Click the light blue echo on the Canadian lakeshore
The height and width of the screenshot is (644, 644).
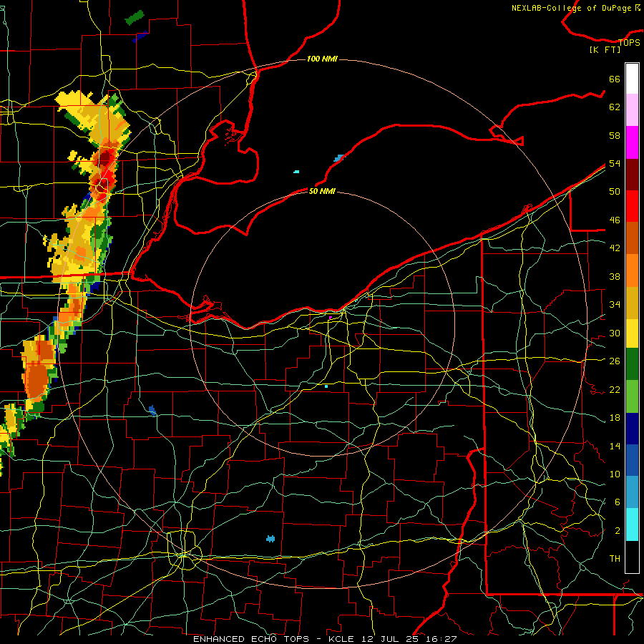[338, 158]
